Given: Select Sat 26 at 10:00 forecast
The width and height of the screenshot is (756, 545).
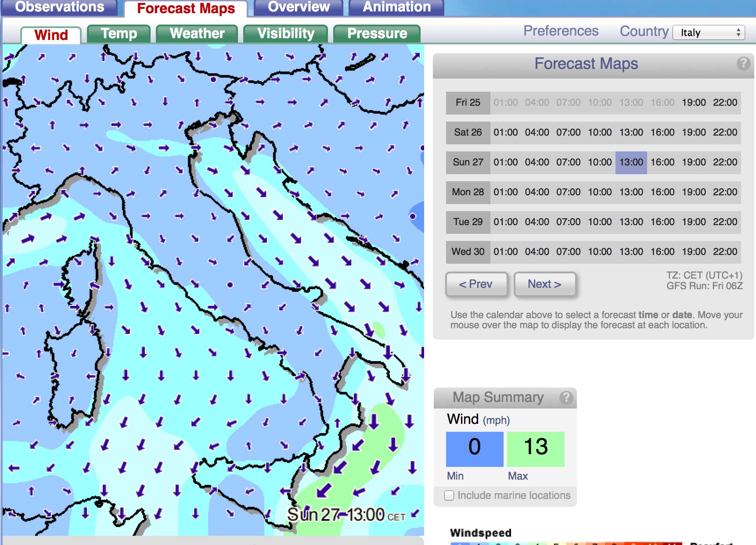Looking at the screenshot, I should click(600, 133).
